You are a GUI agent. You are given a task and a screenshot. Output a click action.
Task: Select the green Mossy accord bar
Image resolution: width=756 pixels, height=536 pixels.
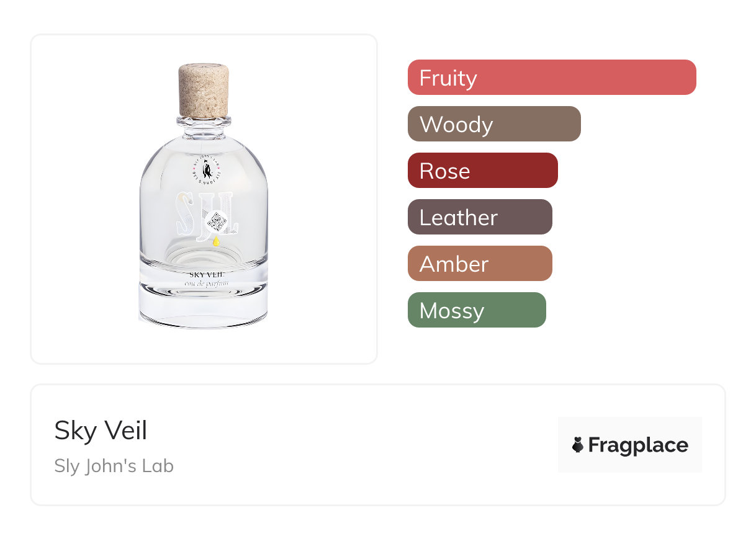pyautogui.click(x=476, y=310)
